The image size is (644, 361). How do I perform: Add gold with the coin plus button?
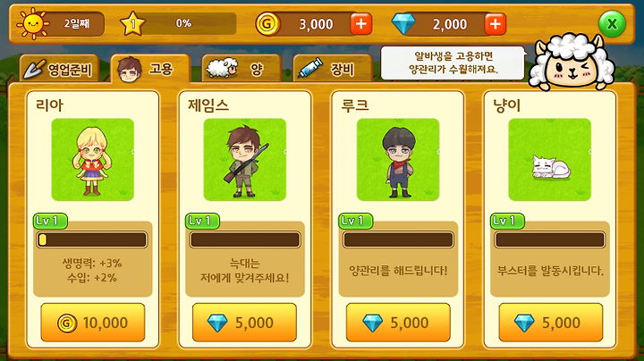click(361, 24)
